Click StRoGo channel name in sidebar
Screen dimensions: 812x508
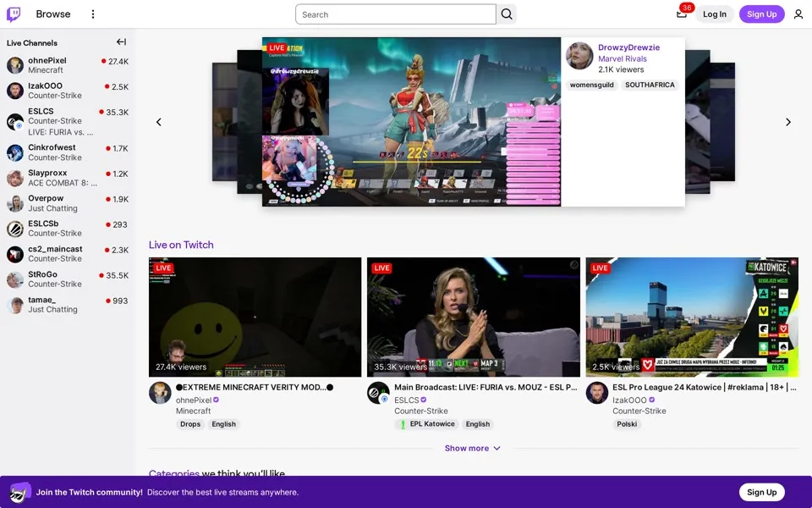click(x=42, y=274)
